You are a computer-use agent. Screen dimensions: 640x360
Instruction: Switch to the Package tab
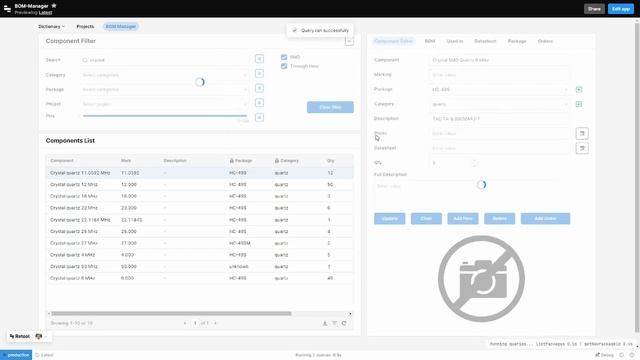517,41
